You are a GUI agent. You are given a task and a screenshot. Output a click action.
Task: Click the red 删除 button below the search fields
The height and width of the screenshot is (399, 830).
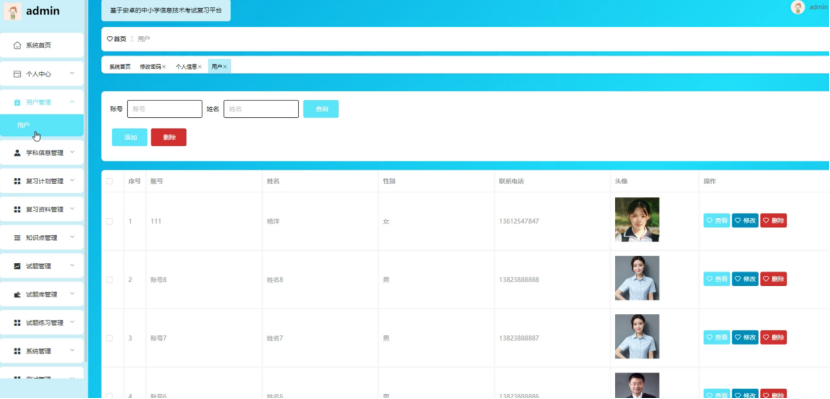pos(169,137)
